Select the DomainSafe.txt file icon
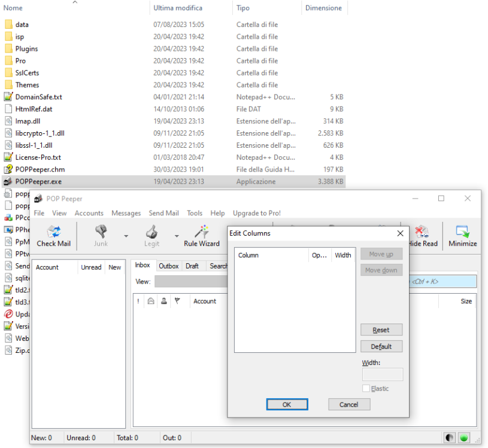The width and height of the screenshot is (488, 448). [x=9, y=97]
